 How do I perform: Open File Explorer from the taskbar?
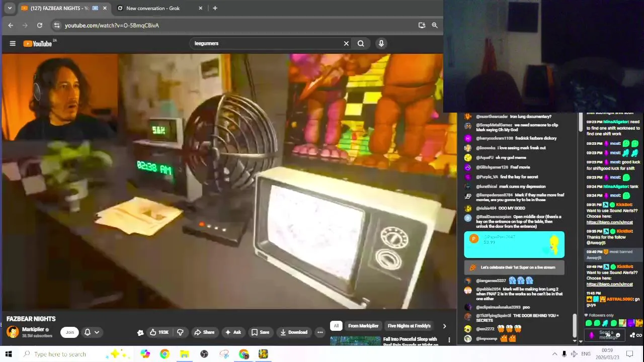pyautogui.click(x=185, y=354)
